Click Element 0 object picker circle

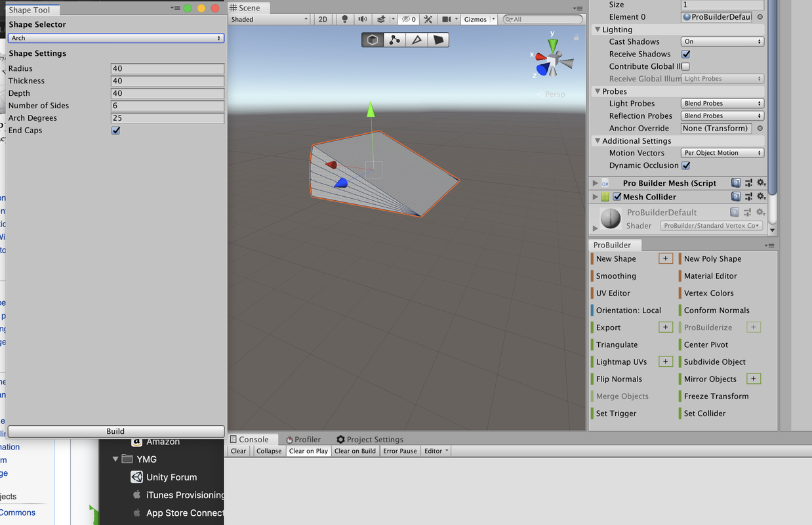[760, 17]
